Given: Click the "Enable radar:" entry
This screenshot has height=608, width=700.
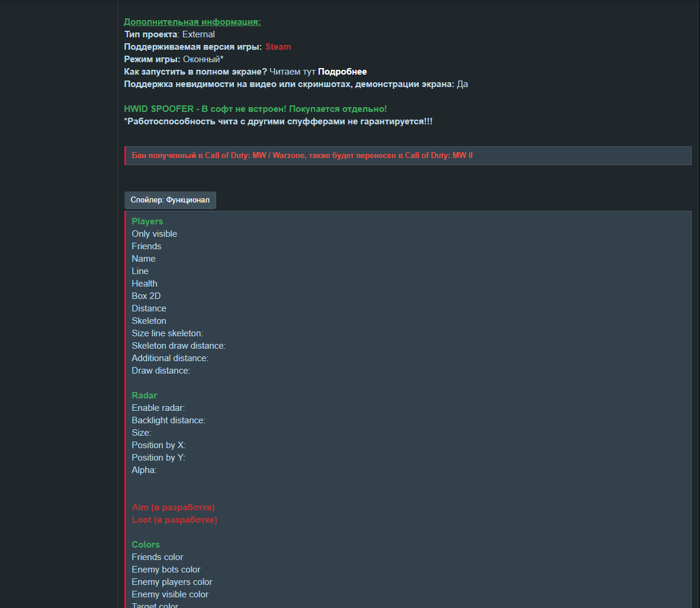Looking at the screenshot, I should [x=158, y=408].
